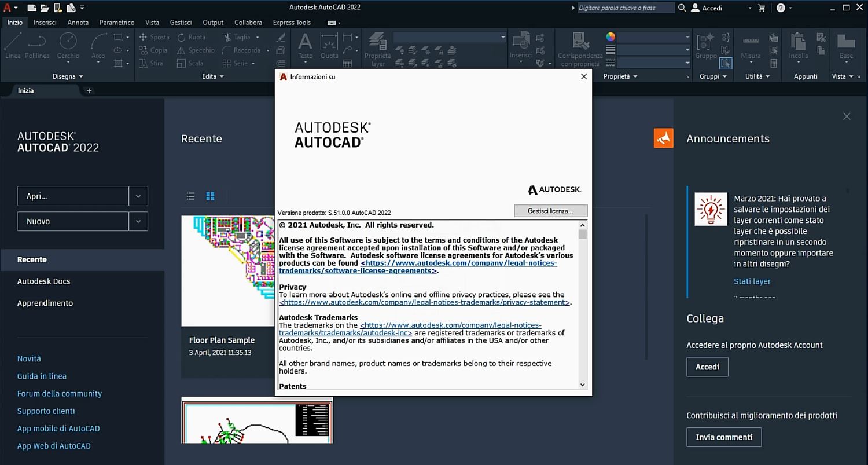Select the Quota dimension tool
This screenshot has width=868, height=465.
(x=329, y=45)
